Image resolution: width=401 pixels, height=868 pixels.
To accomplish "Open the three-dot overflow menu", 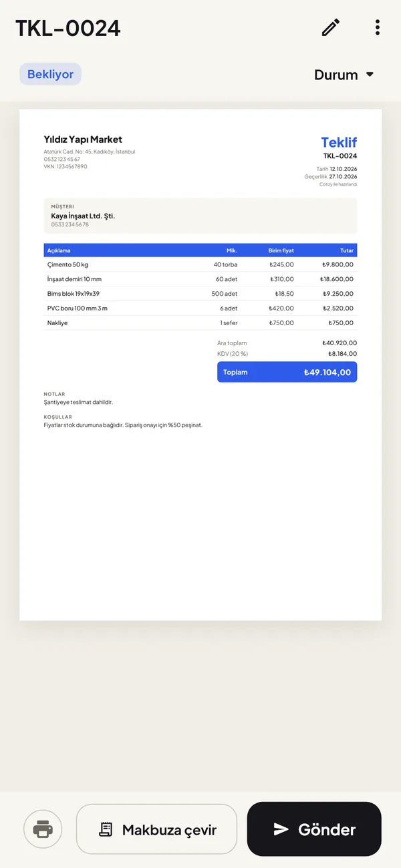I will (378, 27).
